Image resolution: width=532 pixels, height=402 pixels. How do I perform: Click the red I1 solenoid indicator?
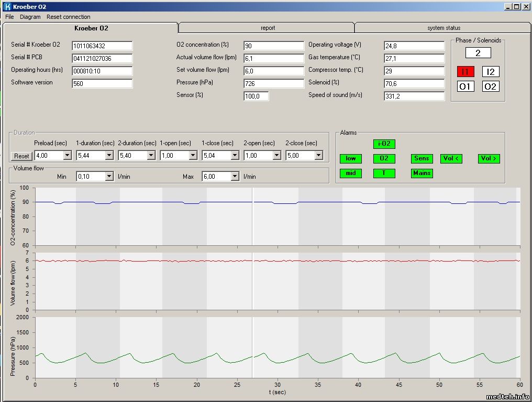(x=465, y=72)
